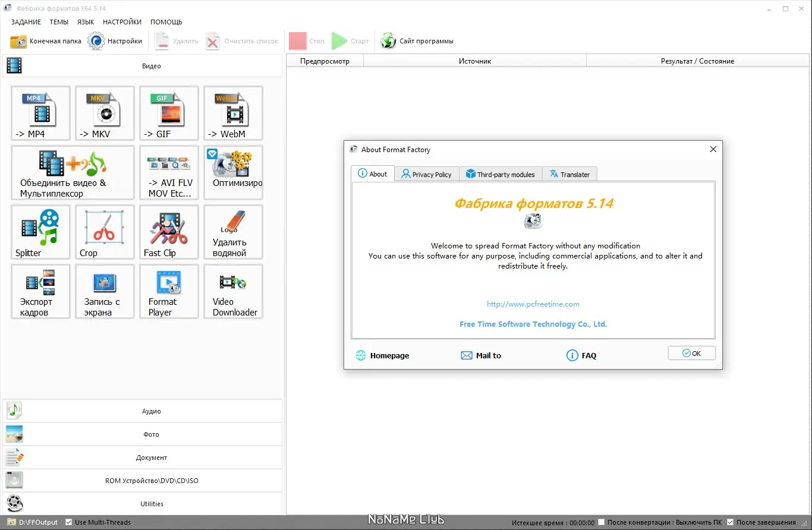Click the Стоп toolbar button
812x530 pixels.
click(x=307, y=41)
